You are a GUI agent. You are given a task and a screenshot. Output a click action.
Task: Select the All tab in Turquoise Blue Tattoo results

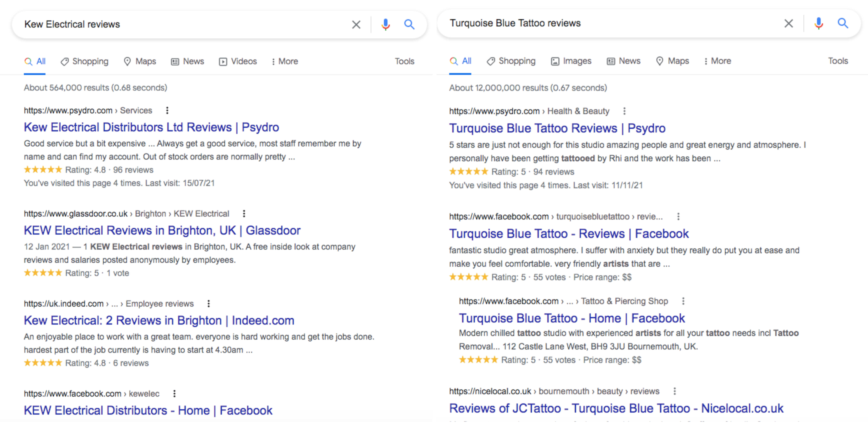click(x=460, y=61)
